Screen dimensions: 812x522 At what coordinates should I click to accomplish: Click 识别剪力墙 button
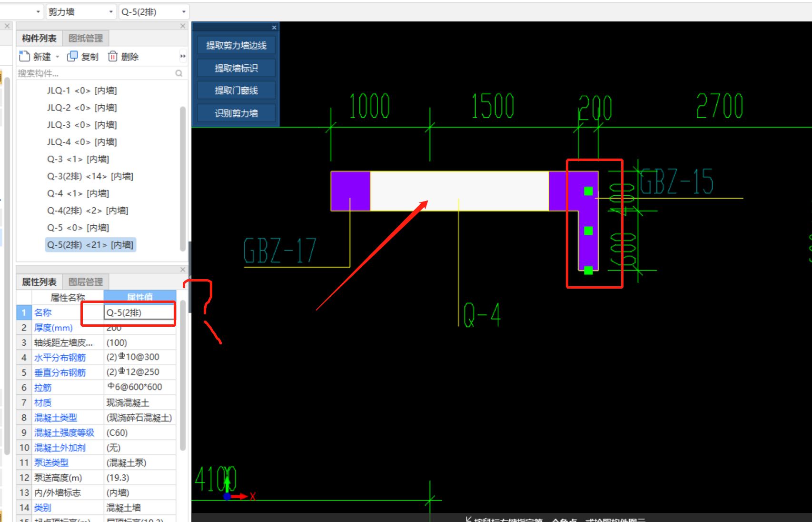pos(236,113)
